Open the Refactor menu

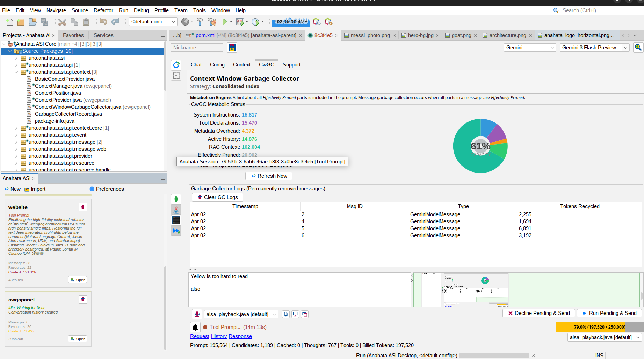pos(103,10)
